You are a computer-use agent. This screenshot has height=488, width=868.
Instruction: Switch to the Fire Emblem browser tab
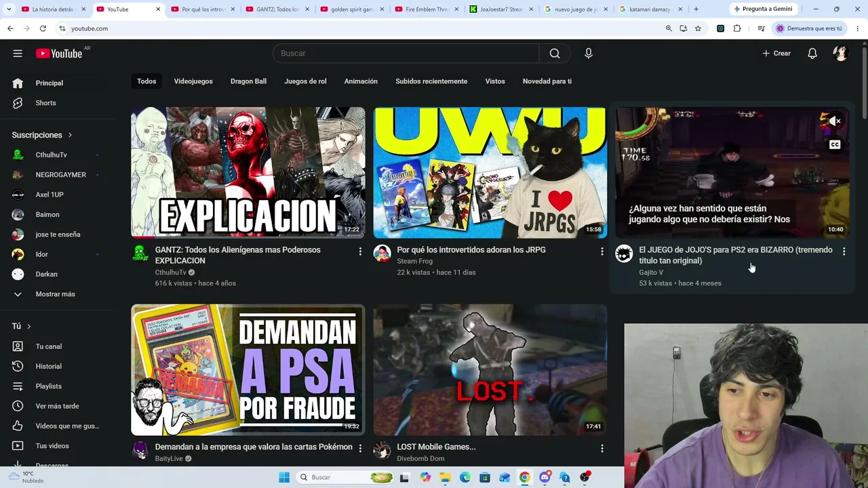click(426, 9)
